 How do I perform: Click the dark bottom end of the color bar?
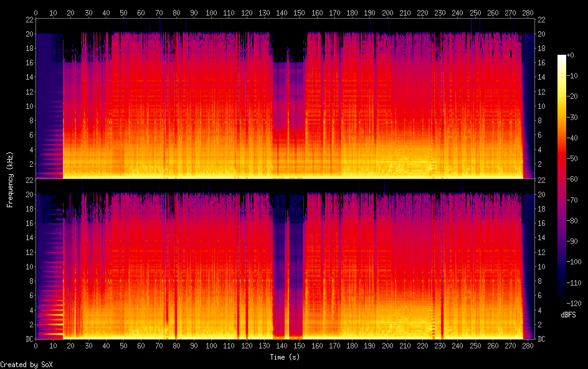[562, 301]
